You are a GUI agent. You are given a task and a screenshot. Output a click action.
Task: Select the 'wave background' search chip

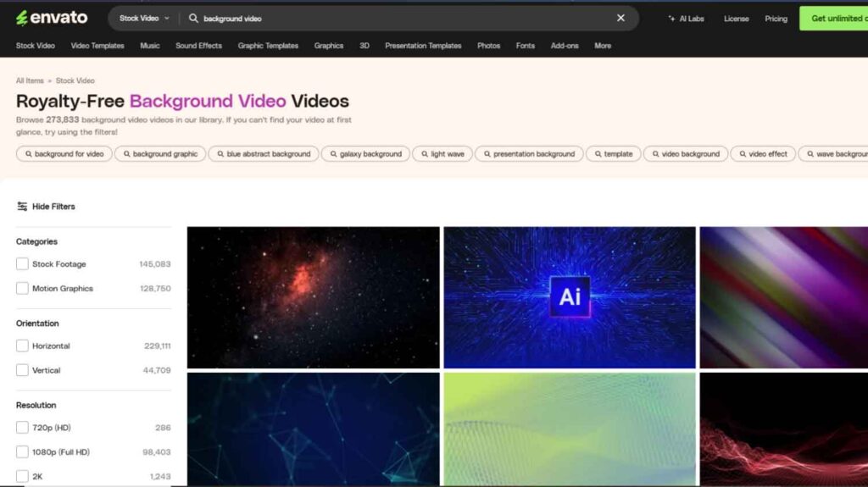[x=833, y=154]
